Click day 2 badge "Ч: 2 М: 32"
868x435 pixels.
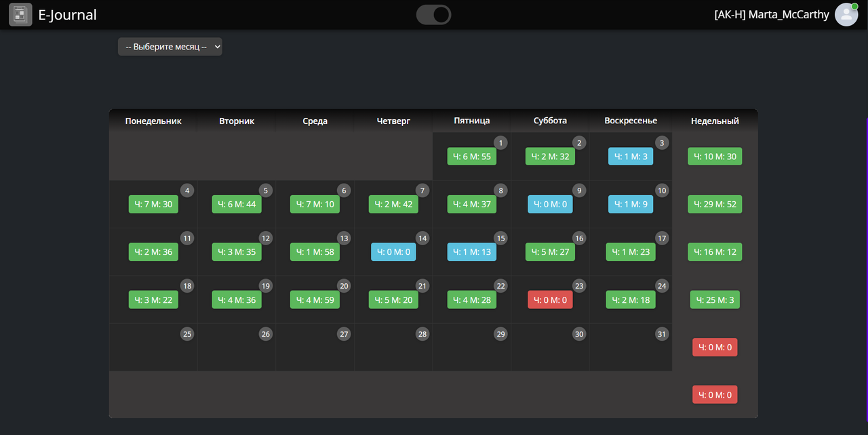pyautogui.click(x=550, y=157)
